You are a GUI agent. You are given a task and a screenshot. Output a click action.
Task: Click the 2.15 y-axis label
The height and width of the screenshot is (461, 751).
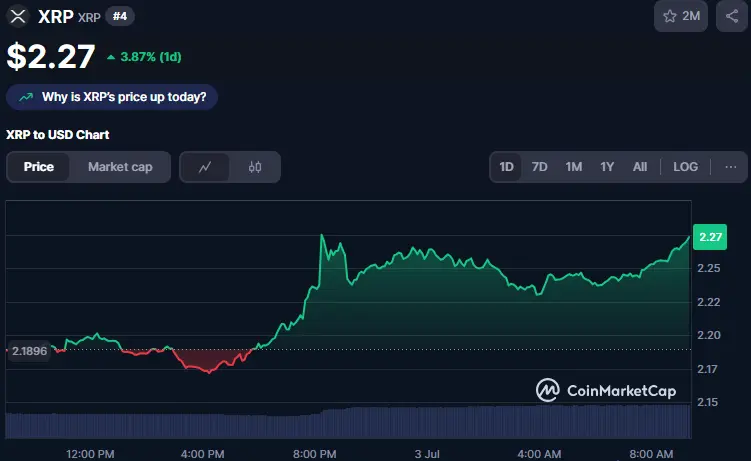[x=707, y=402]
